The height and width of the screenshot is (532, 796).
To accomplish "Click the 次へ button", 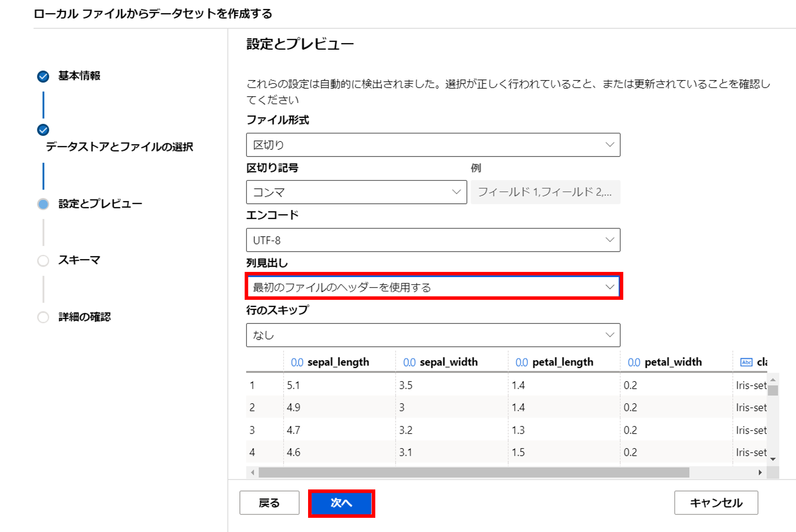I will tap(341, 503).
